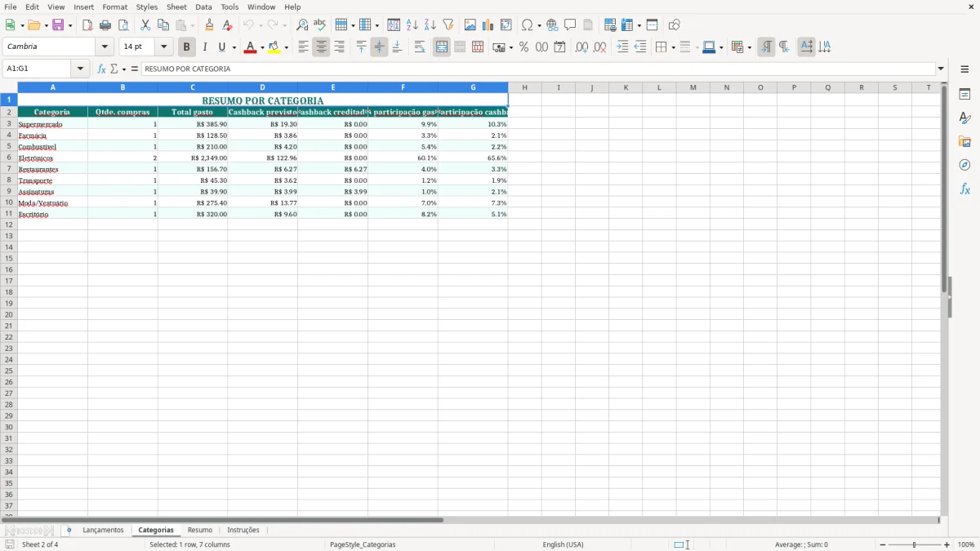This screenshot has height=551, width=980.
Task: Toggle italic formatting
Action: [x=205, y=47]
